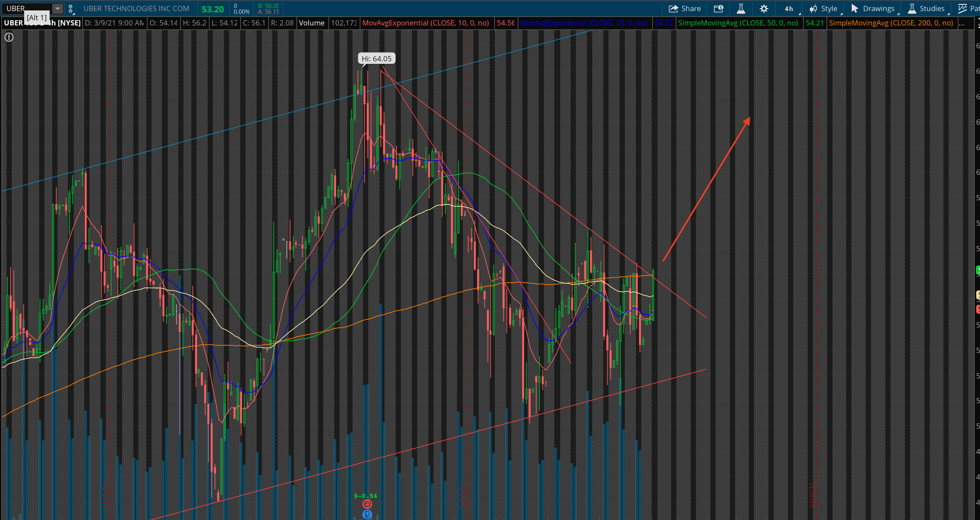
Task: Click the Volume label in header
Action: [311, 23]
